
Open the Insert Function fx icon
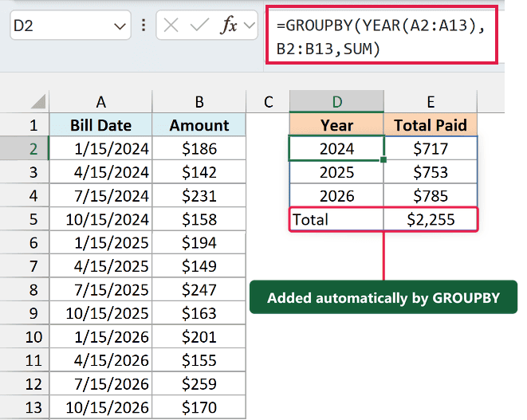[229, 26]
